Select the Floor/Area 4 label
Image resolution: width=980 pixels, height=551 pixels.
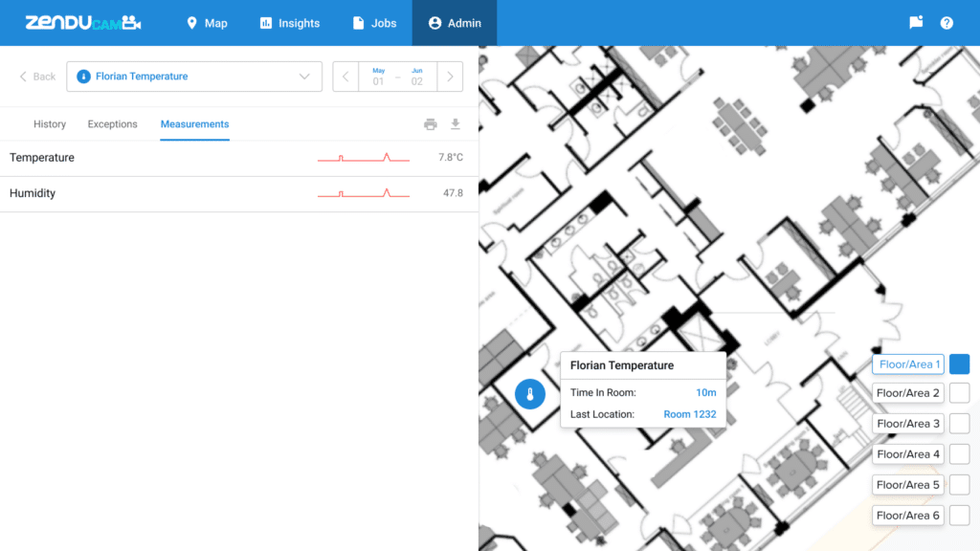[x=908, y=454]
